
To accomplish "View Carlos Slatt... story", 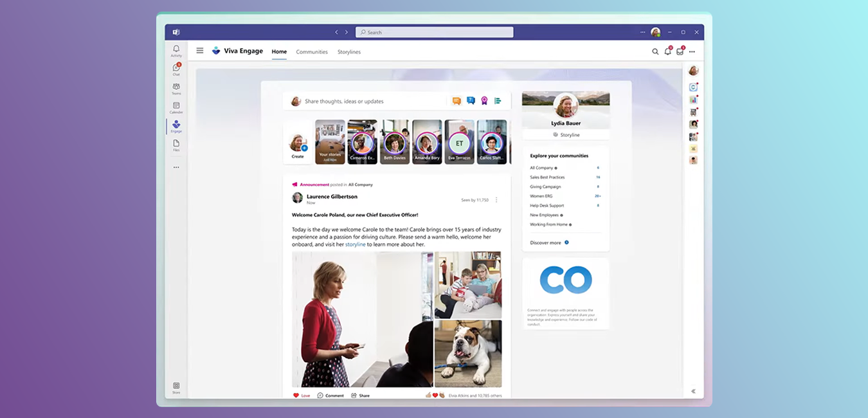I will pos(492,142).
